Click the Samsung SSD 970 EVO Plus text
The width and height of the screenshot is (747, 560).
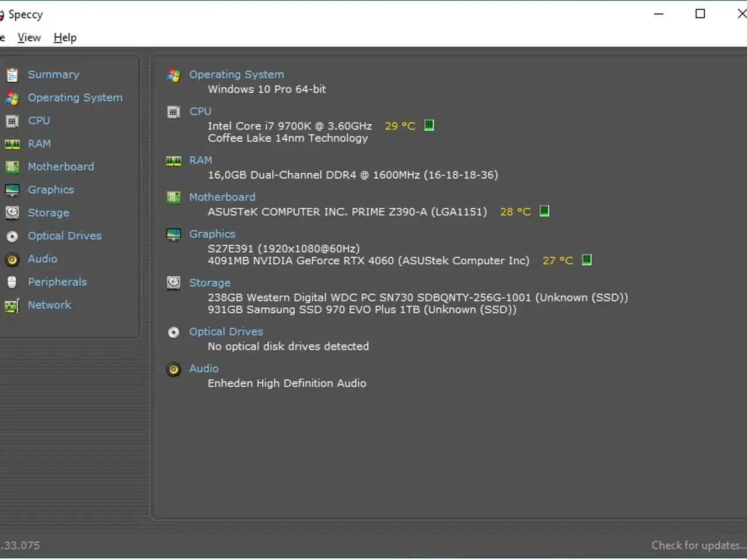pos(362,310)
